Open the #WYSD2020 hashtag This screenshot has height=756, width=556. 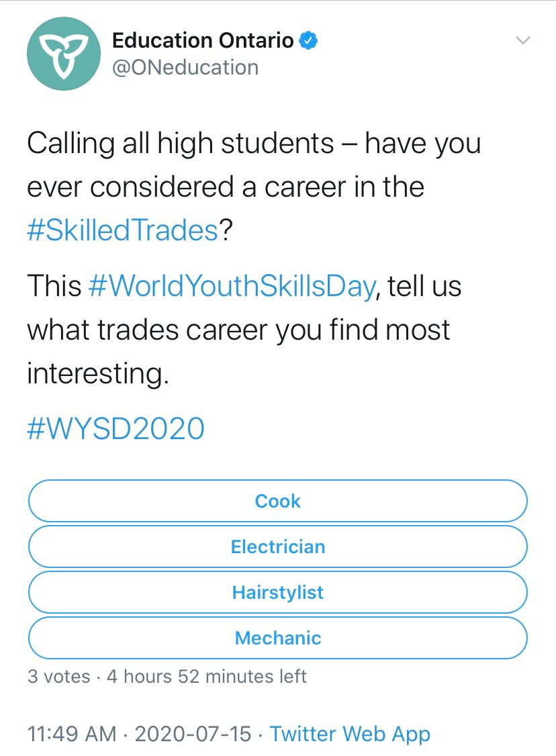pyautogui.click(x=115, y=428)
